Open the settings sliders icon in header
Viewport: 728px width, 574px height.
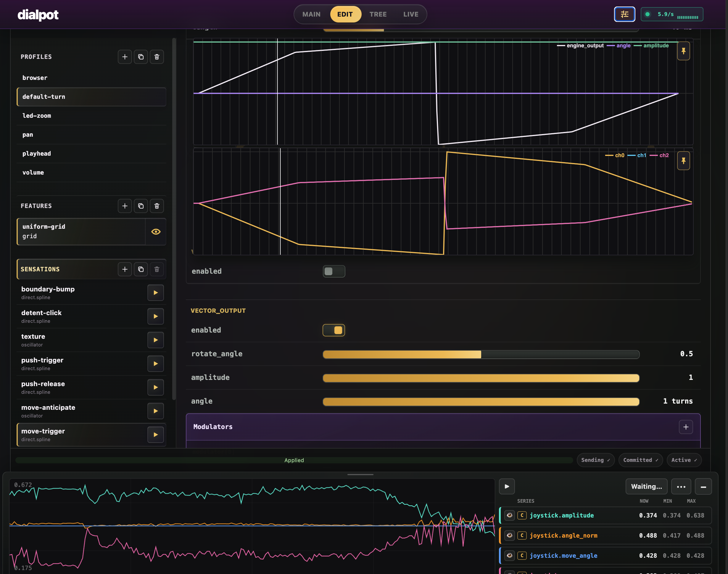624,14
